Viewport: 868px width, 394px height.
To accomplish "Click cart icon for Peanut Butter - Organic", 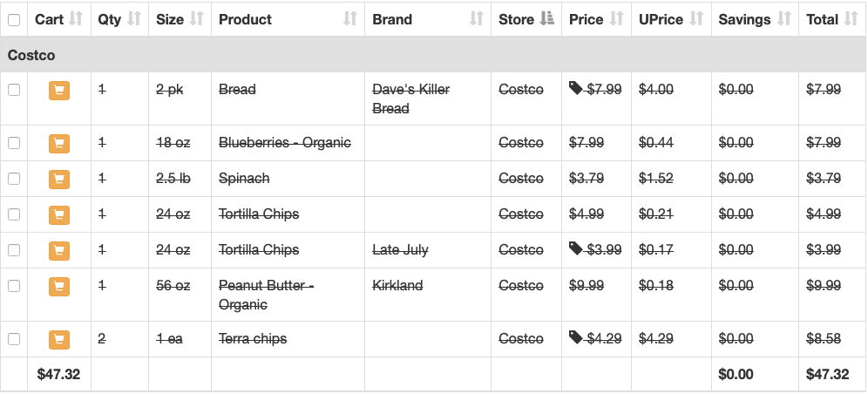I will [x=59, y=286].
